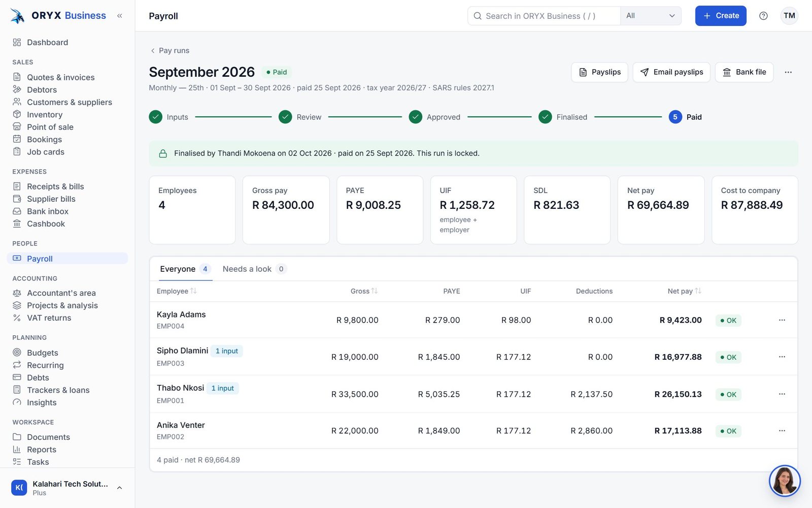Select net pay R 26,150.13

pos(678,394)
